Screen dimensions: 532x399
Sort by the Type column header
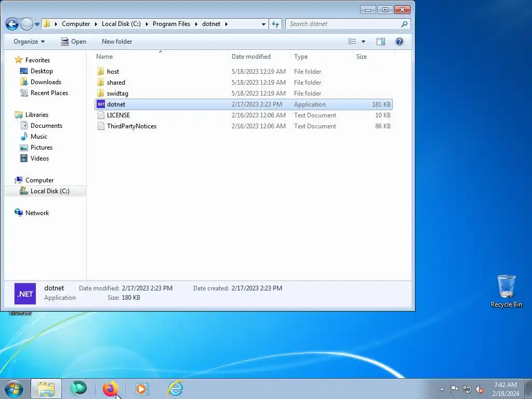pos(322,57)
